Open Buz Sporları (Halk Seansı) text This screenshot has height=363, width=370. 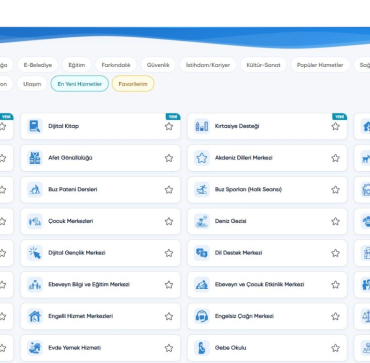pyautogui.click(x=248, y=190)
